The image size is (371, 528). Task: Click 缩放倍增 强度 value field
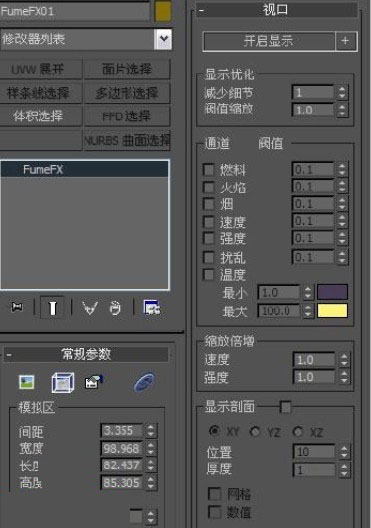coord(314,377)
